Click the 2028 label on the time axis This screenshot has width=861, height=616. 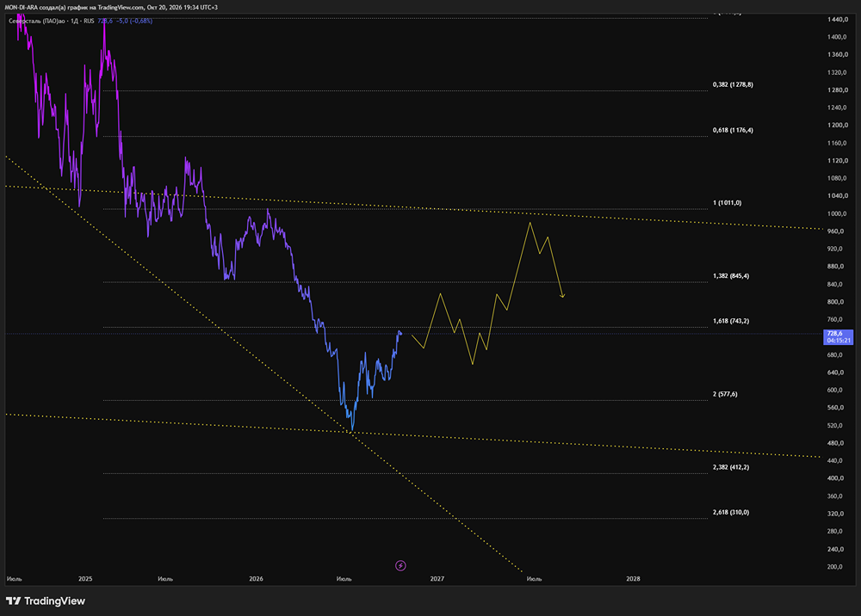click(x=633, y=579)
